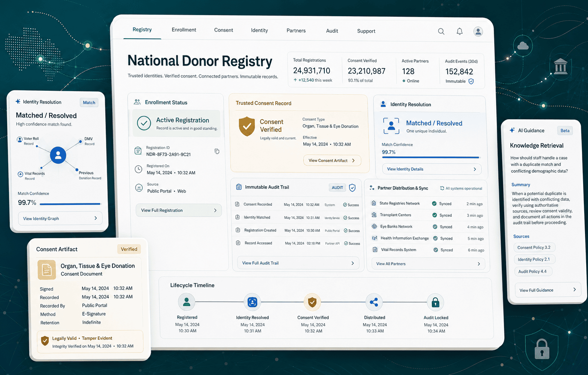Click View Full Registration button
588x375 pixels.
[179, 210]
